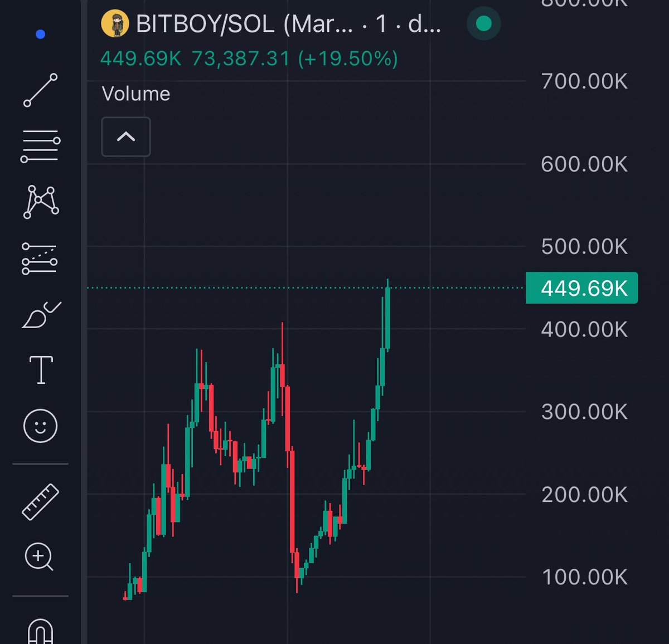This screenshot has width=669, height=644.
Task: Select the ruler measure tool
Action: (x=40, y=502)
